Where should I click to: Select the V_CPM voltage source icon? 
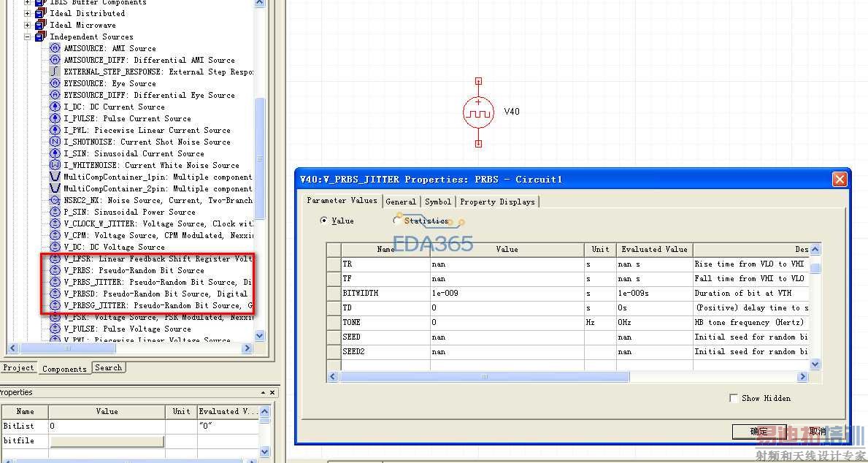(55, 235)
